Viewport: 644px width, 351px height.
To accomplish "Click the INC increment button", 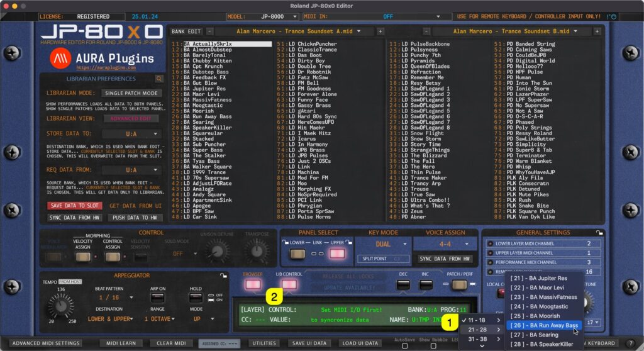I will 426,284.
